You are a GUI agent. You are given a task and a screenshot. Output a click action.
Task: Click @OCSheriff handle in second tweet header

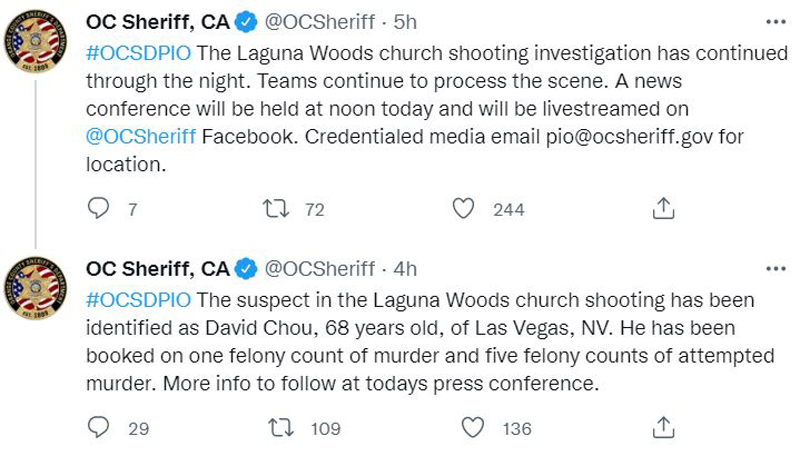(320, 269)
